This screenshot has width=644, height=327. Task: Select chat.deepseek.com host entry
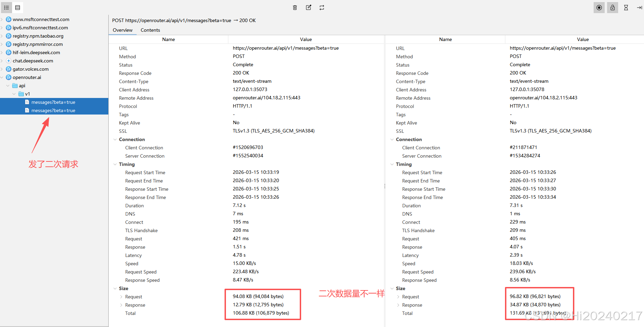tap(33, 61)
